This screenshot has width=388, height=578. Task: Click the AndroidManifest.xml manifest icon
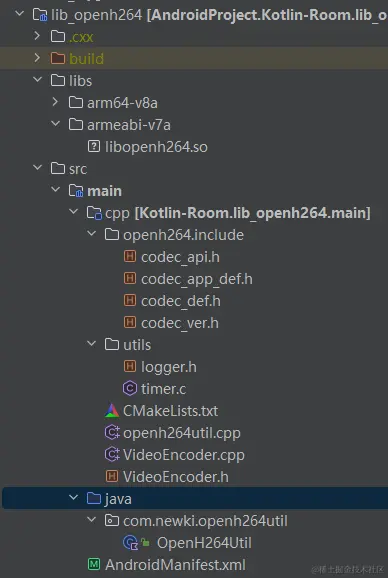[x=94, y=564]
